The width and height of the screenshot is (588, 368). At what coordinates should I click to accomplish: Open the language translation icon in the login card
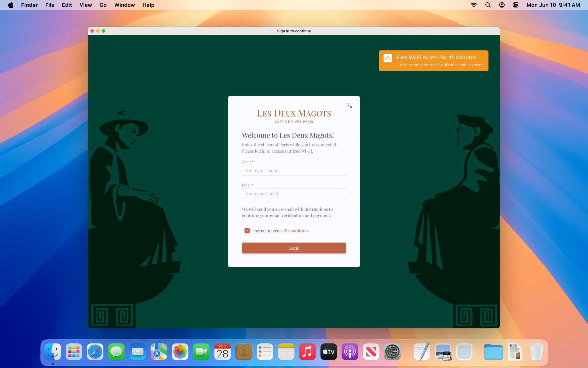click(349, 106)
